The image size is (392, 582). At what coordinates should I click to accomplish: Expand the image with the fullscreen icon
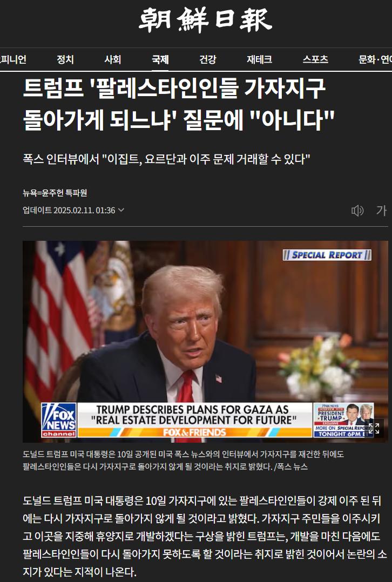click(x=374, y=428)
